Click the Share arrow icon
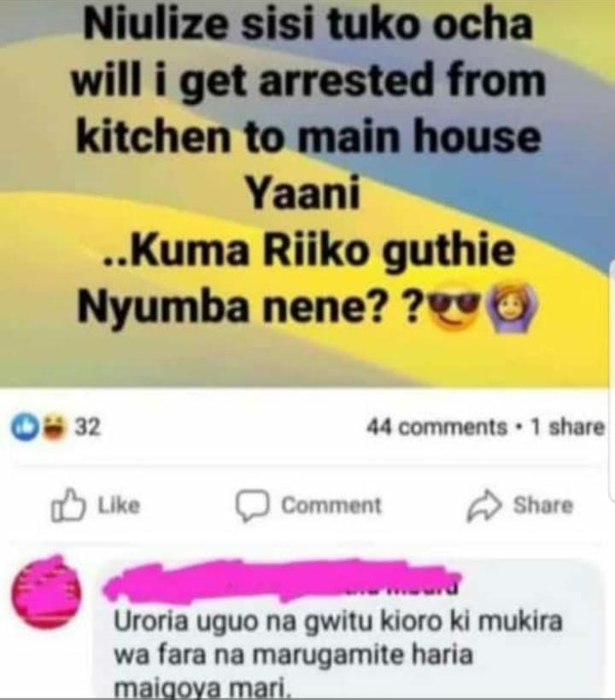The image size is (615, 700). (484, 506)
